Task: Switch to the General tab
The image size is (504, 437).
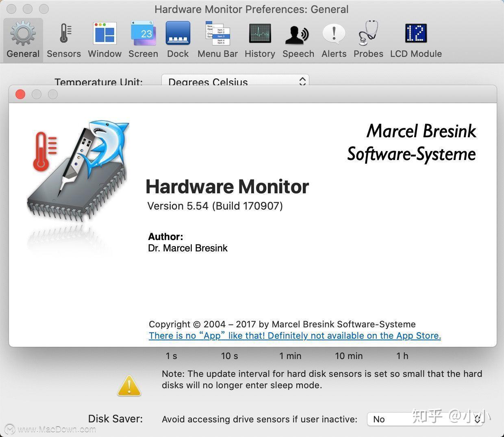Action: click(23, 39)
